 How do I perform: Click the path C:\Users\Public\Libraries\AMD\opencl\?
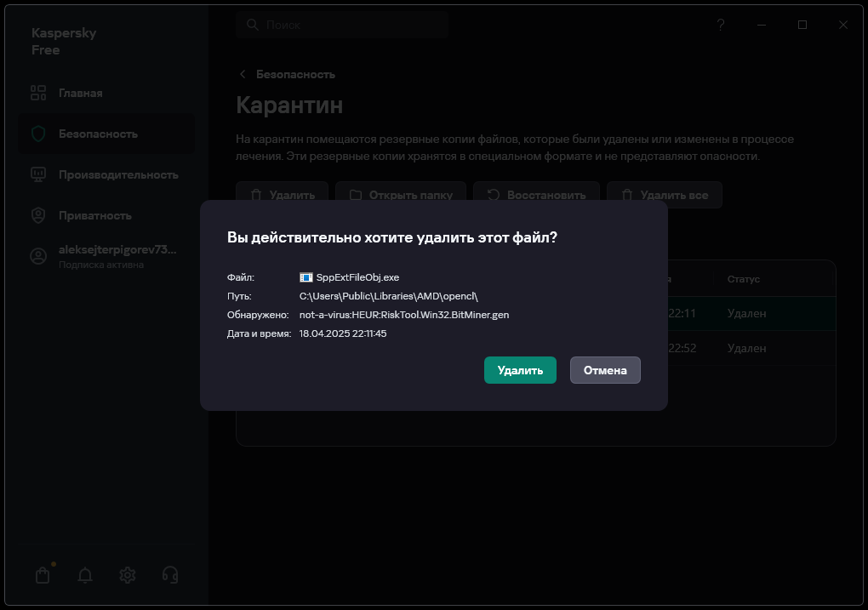click(x=389, y=296)
